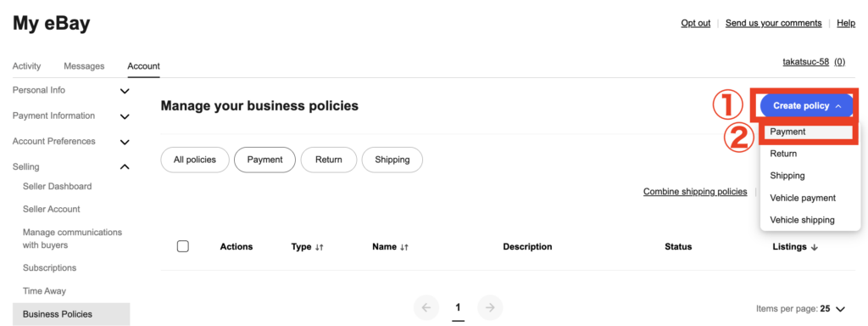Switch to the Account tab
868x326 pixels.
pyautogui.click(x=143, y=66)
